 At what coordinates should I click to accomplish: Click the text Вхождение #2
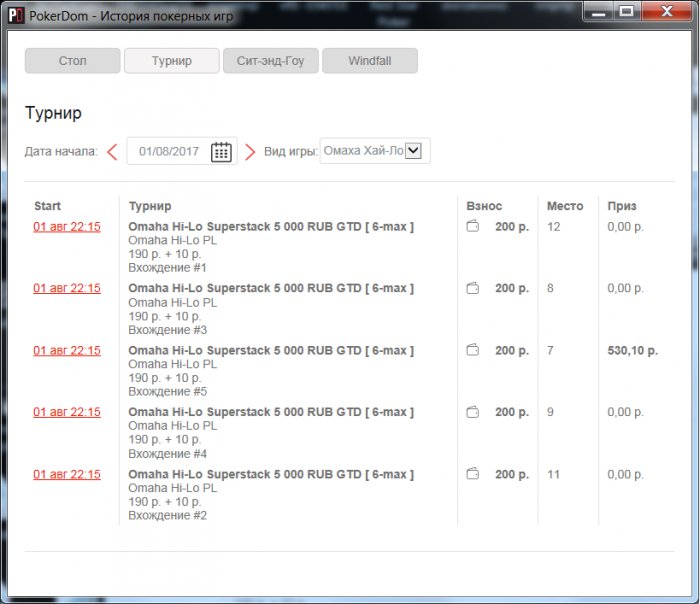(x=167, y=515)
